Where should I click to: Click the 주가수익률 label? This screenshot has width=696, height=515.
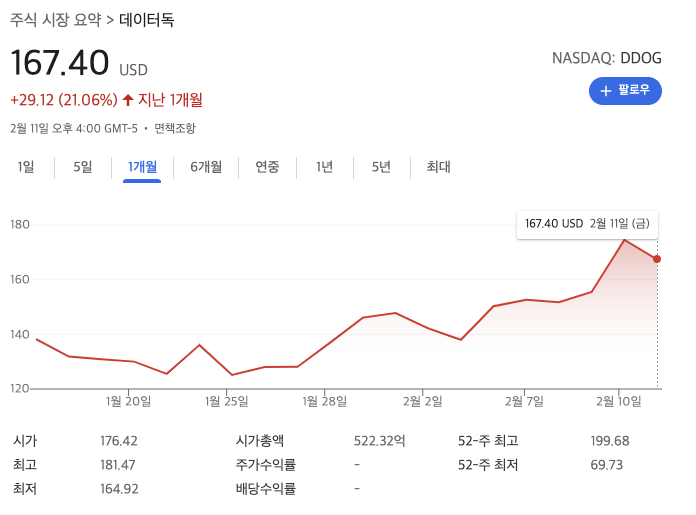265,465
